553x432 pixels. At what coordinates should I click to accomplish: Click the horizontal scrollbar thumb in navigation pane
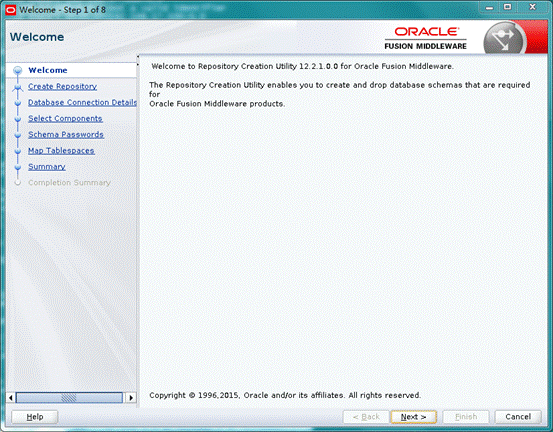[69, 397]
